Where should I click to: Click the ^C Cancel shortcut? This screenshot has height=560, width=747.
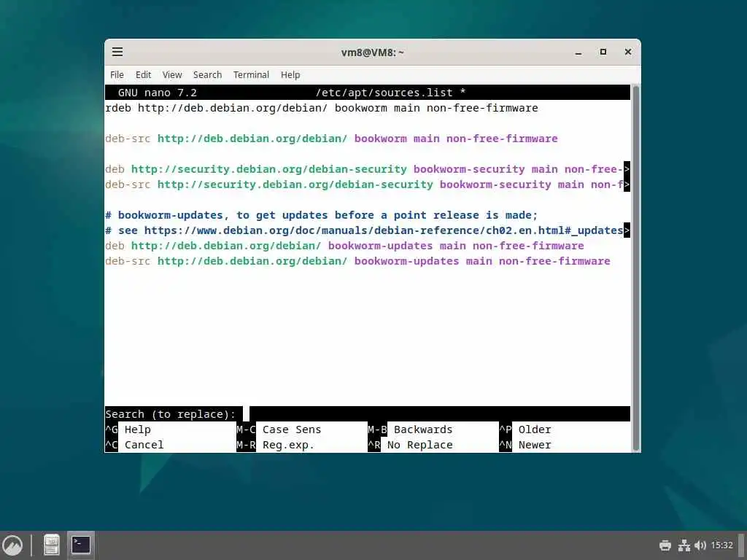point(134,445)
